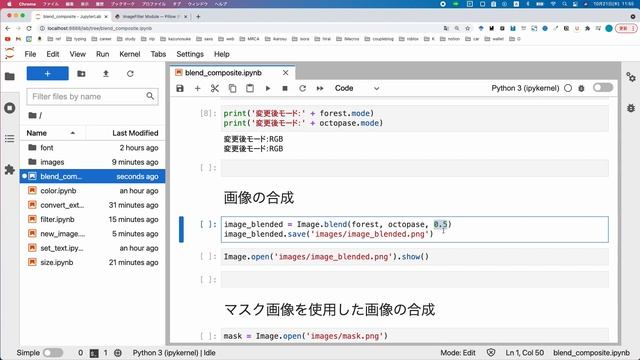Select the set_text.ipy... notebook file
Image resolution: width=640 pixels, height=360 pixels.
[93, 248]
